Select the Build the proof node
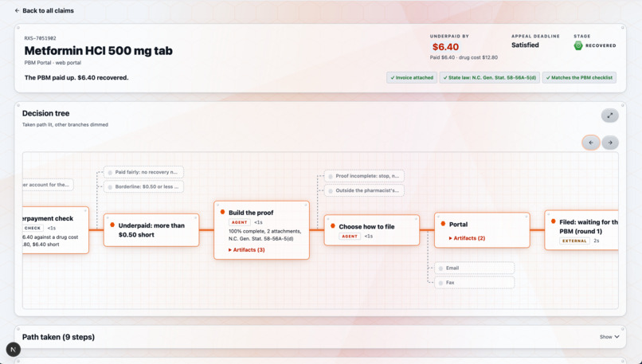 [x=261, y=230]
